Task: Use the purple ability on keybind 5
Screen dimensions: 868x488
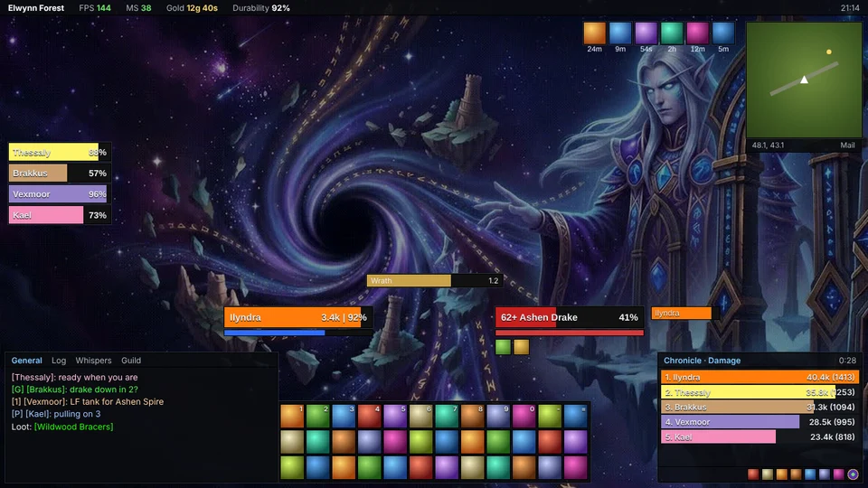Action: pyautogui.click(x=395, y=416)
